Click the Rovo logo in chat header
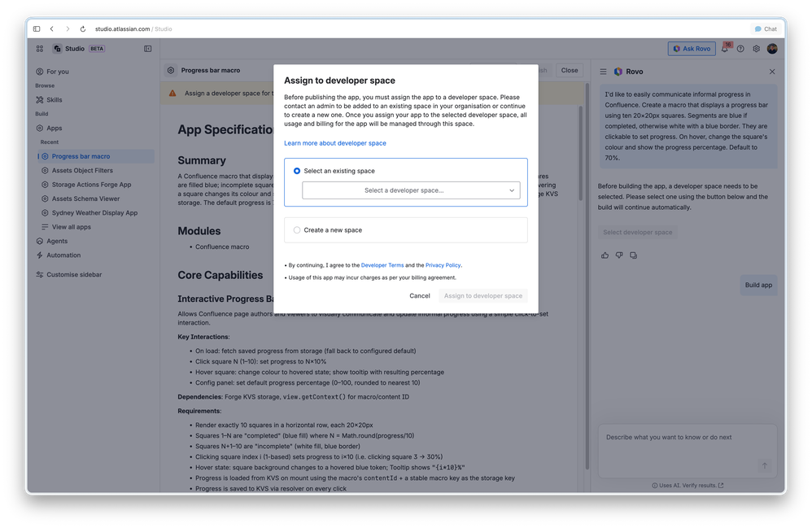 [x=618, y=72]
